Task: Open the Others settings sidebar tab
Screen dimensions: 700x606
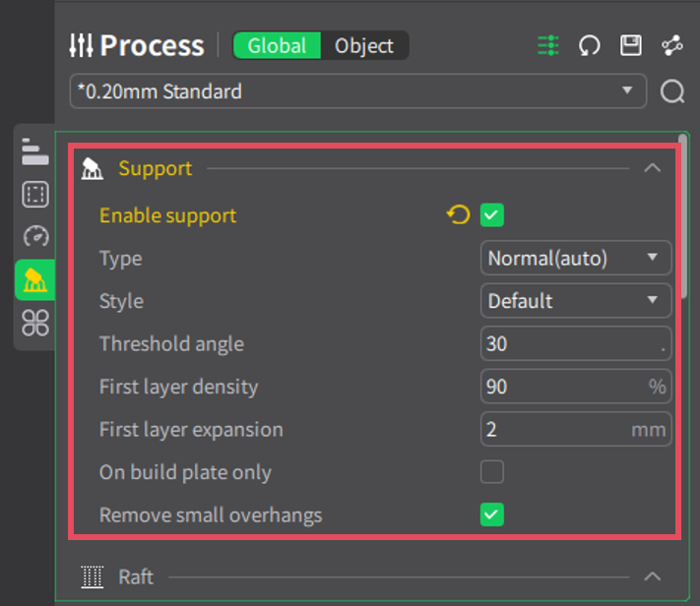Action: (x=35, y=323)
